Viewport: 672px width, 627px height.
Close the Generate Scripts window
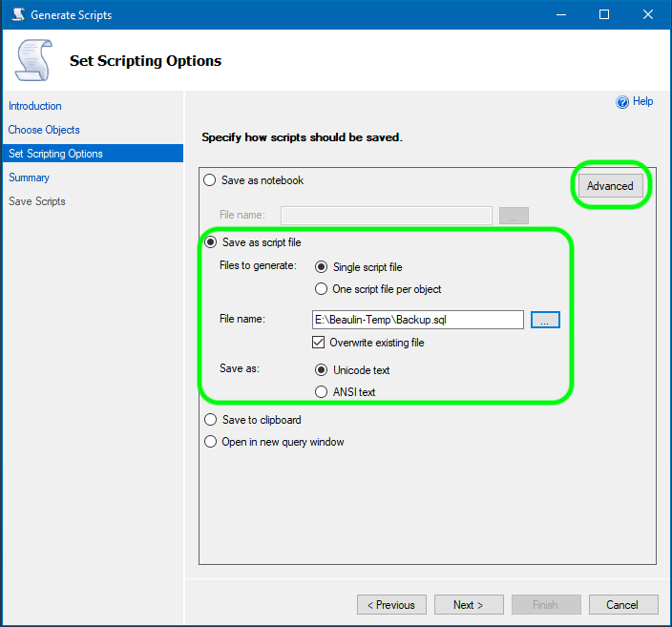tap(647, 14)
